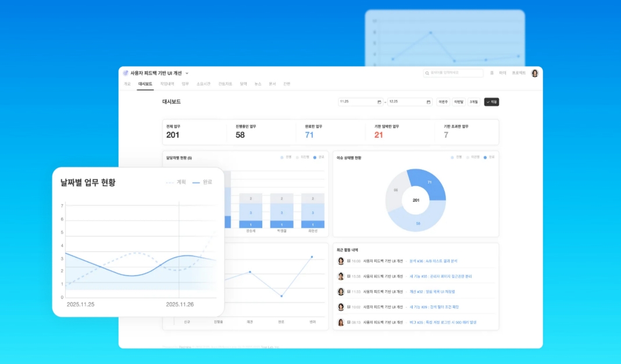The image size is (621, 364).
Task: Switch to the 간트차트 tab
Action: pyautogui.click(x=225, y=84)
